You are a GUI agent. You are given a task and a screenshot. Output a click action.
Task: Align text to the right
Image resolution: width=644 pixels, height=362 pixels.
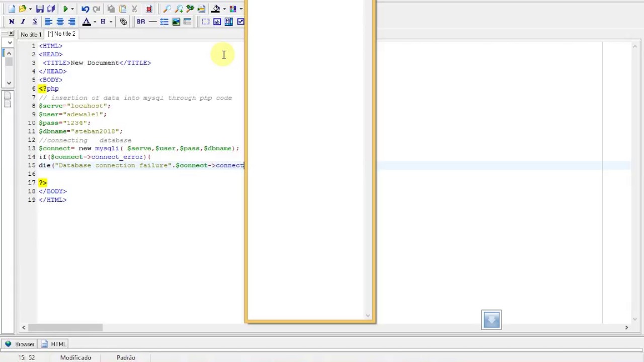point(72,22)
